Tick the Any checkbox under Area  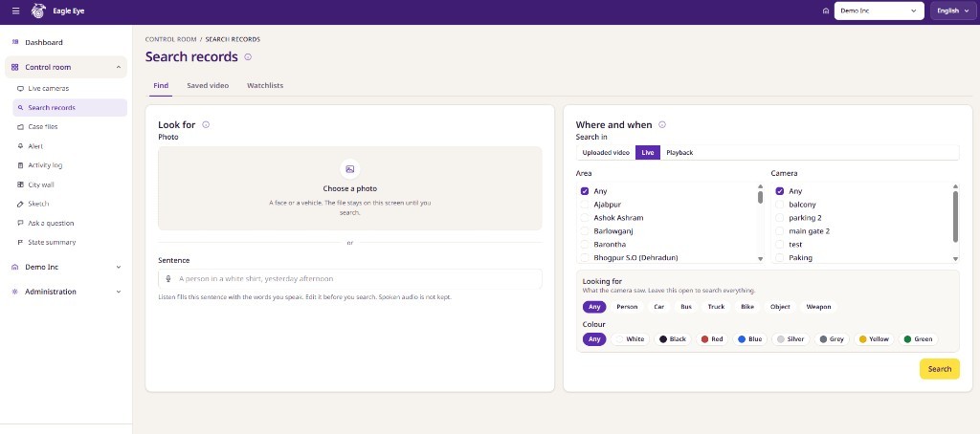click(x=585, y=191)
